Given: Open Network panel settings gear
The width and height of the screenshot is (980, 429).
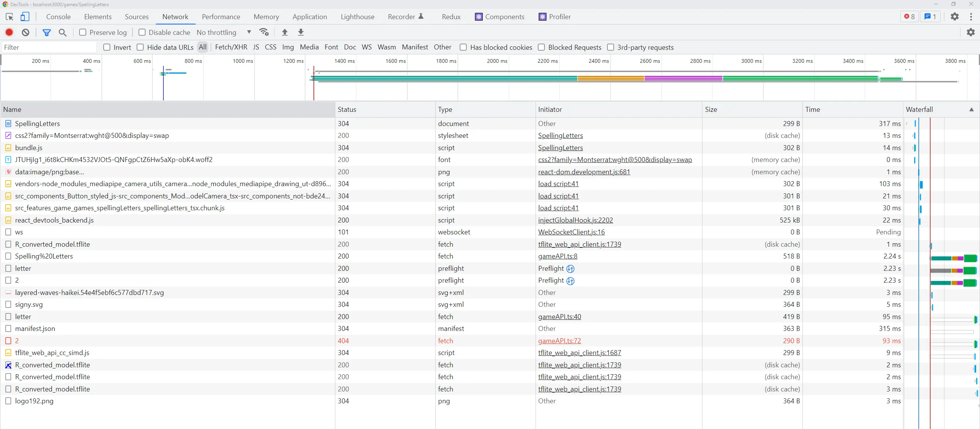Looking at the screenshot, I should [x=970, y=32].
